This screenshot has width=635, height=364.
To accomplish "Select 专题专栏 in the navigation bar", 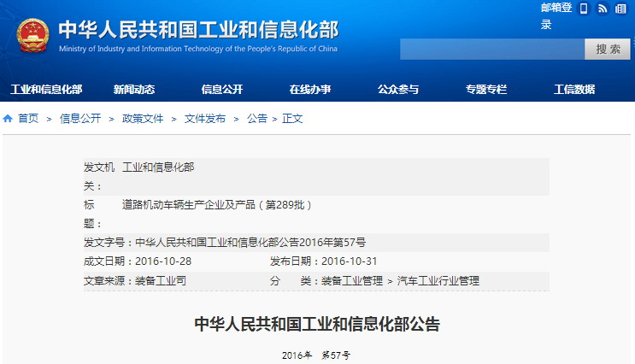I will [x=486, y=90].
